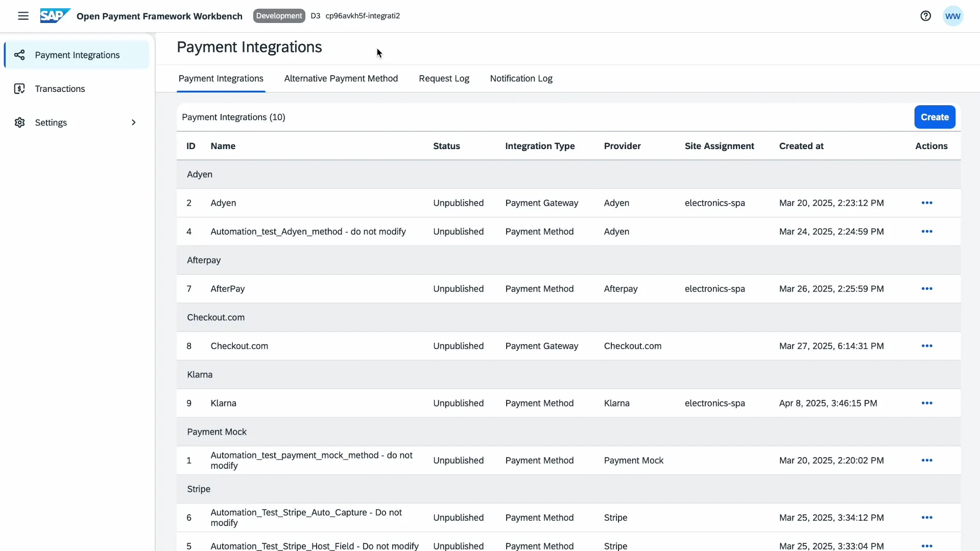Open the hamburger navigation menu
This screenshot has height=551, width=980.
[23, 16]
